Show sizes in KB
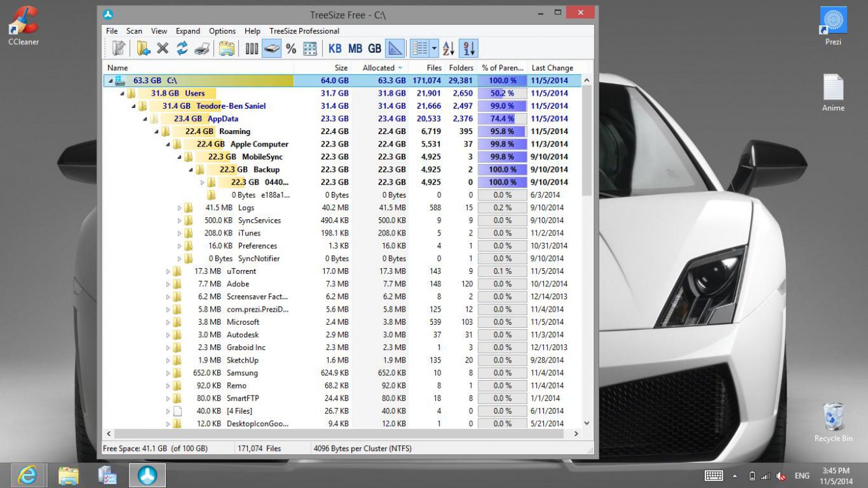 [335, 48]
